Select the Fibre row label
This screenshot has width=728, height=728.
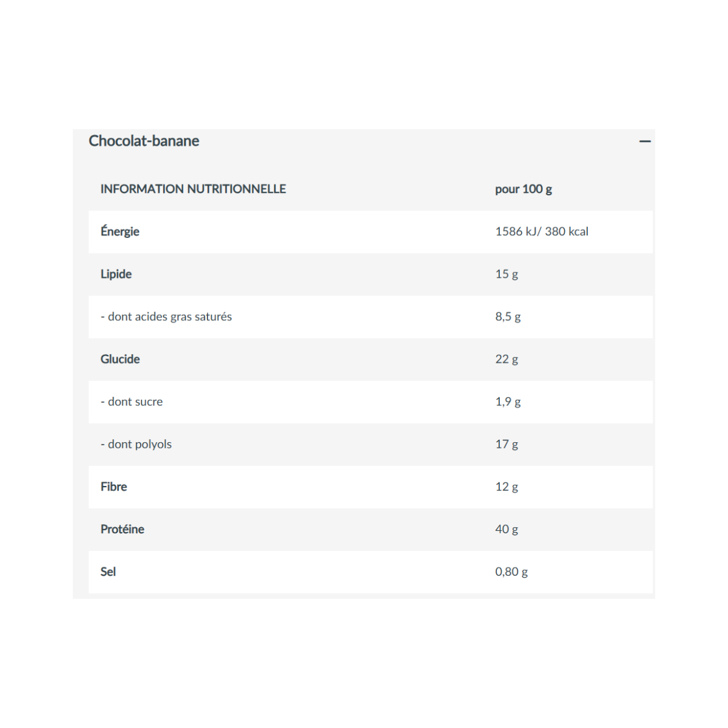point(114,487)
